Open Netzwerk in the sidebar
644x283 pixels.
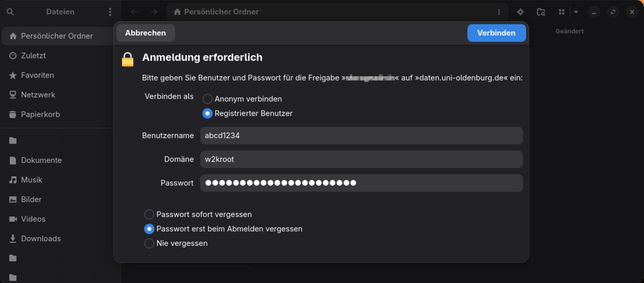[38, 95]
